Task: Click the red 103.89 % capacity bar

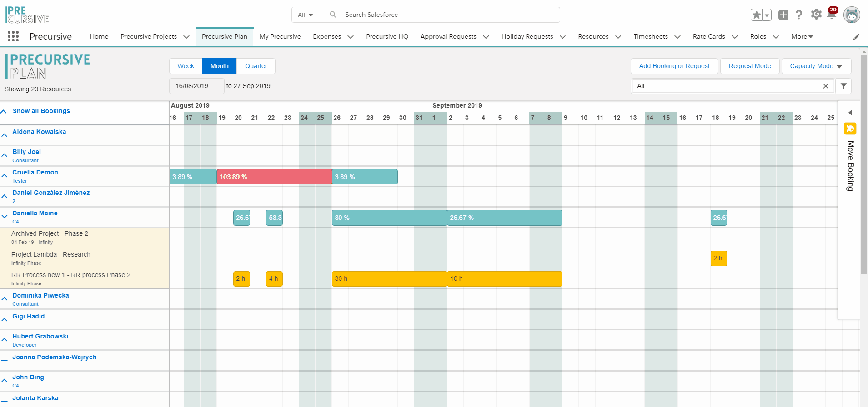Action: pyautogui.click(x=274, y=177)
